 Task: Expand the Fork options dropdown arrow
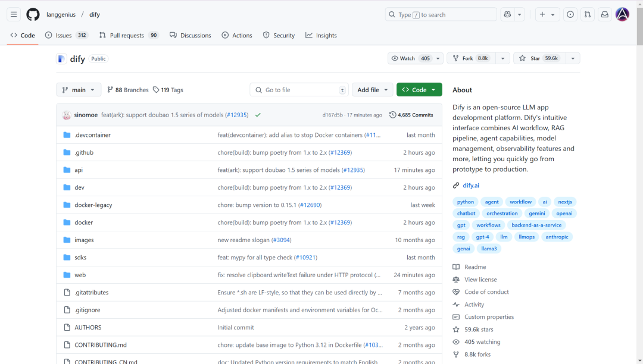(x=502, y=58)
